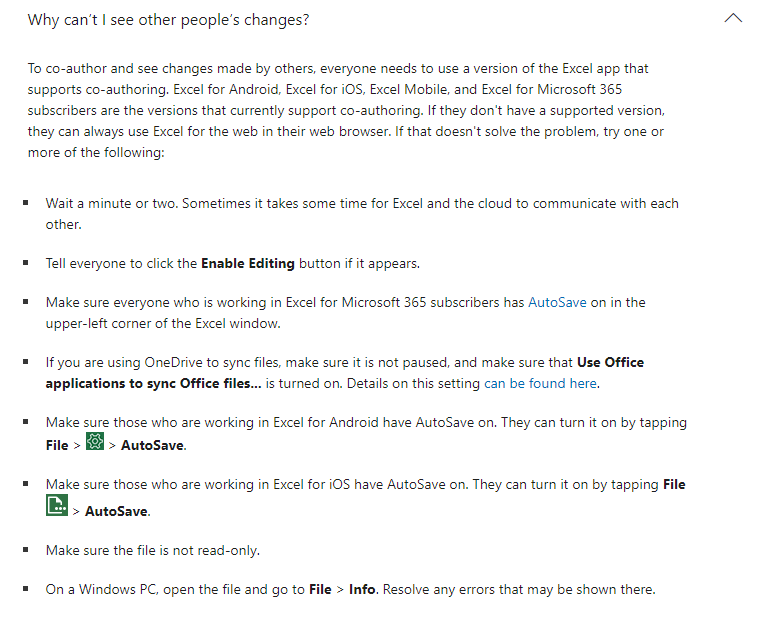Viewport: 767px width, 623px height.
Task: Click the bullet beside "Tell everyone to click"
Action: tap(25, 263)
